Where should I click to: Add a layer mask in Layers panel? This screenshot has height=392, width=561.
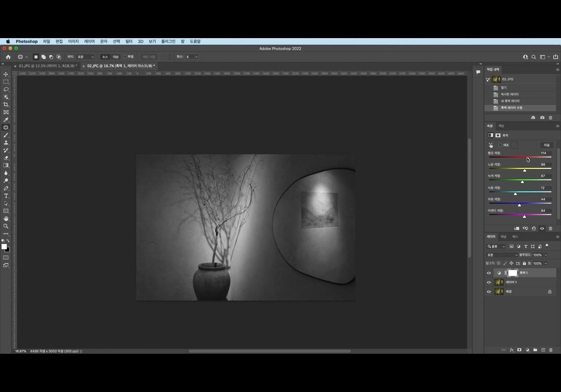pyautogui.click(x=519, y=350)
